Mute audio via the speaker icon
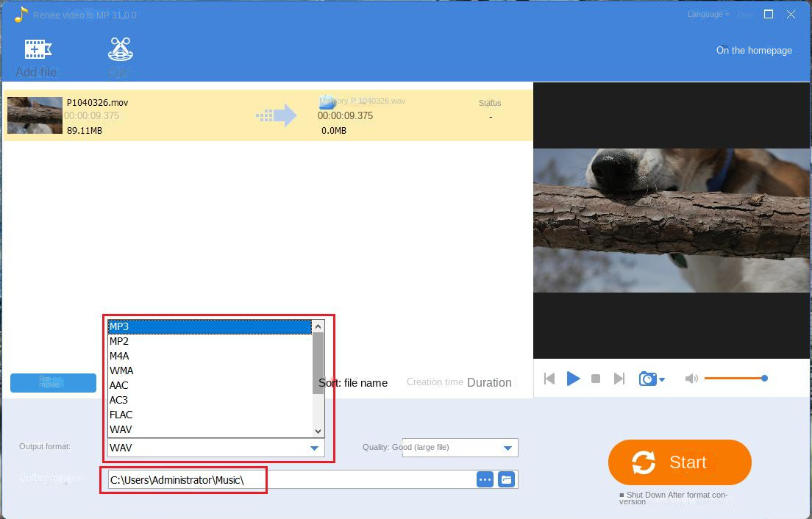The width and height of the screenshot is (812, 519). [691, 378]
